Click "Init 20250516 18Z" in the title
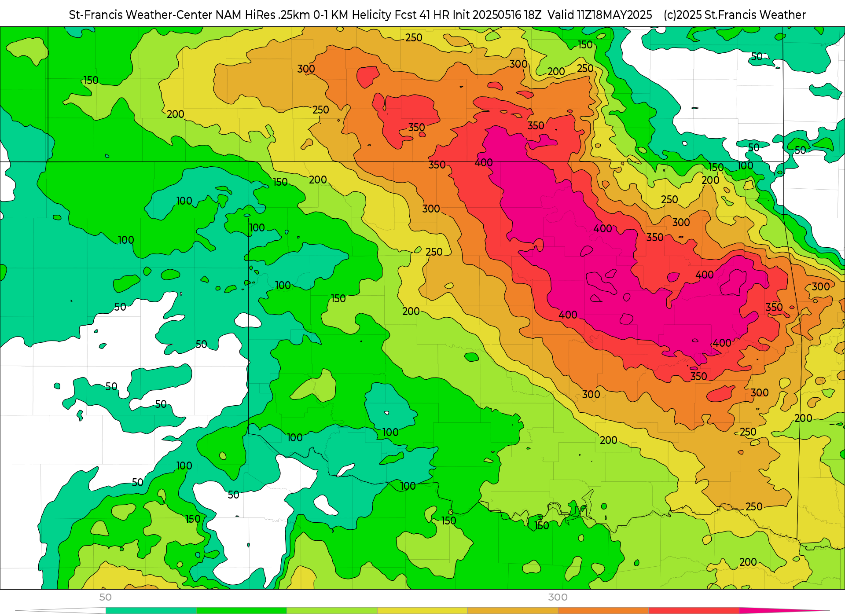845x616 pixels. (x=498, y=15)
